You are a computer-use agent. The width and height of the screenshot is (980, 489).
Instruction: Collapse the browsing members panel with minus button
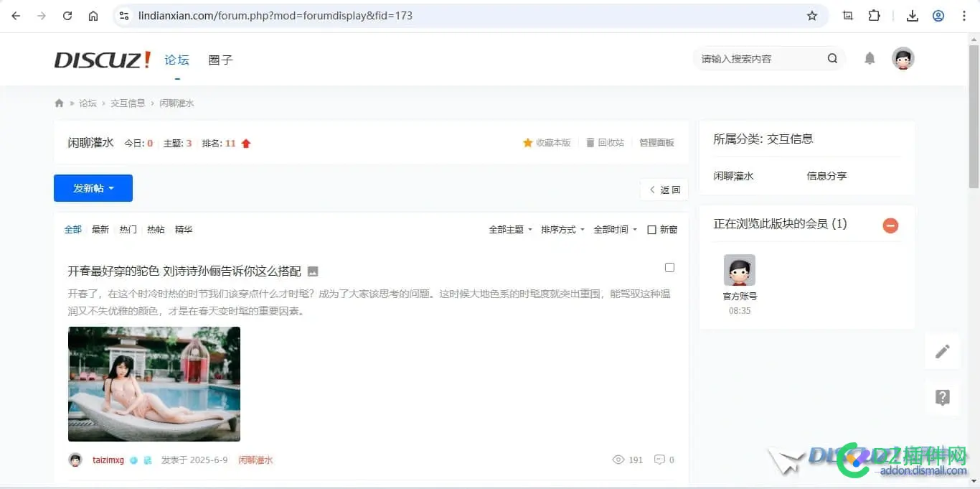coord(890,225)
